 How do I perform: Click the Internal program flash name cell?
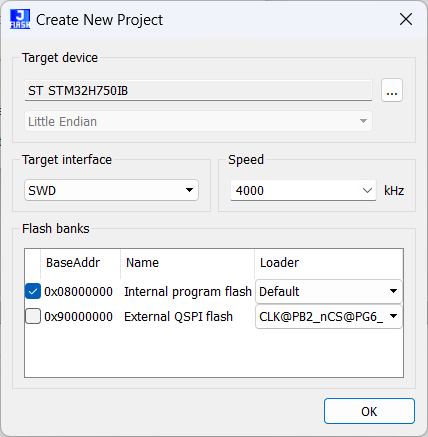(188, 292)
